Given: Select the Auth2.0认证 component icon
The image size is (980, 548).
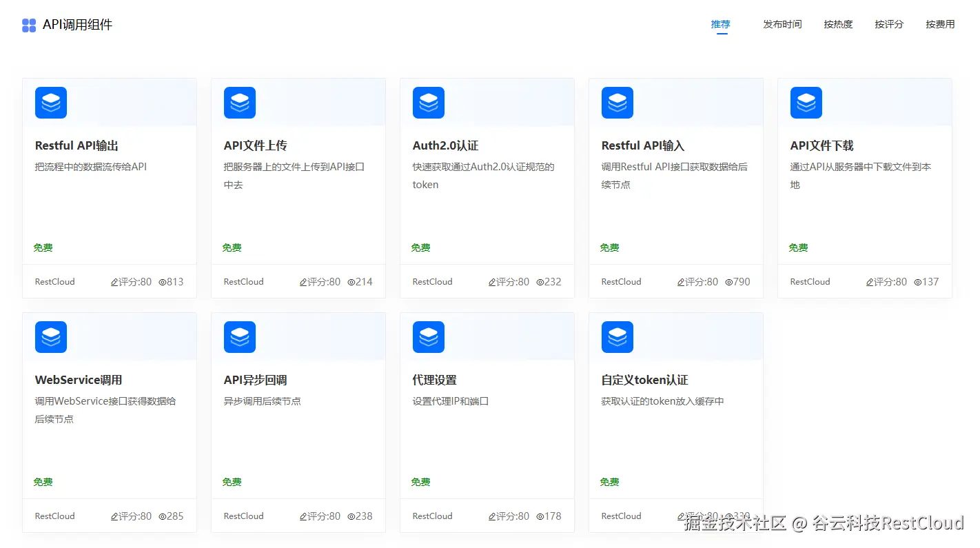Looking at the screenshot, I should (428, 102).
